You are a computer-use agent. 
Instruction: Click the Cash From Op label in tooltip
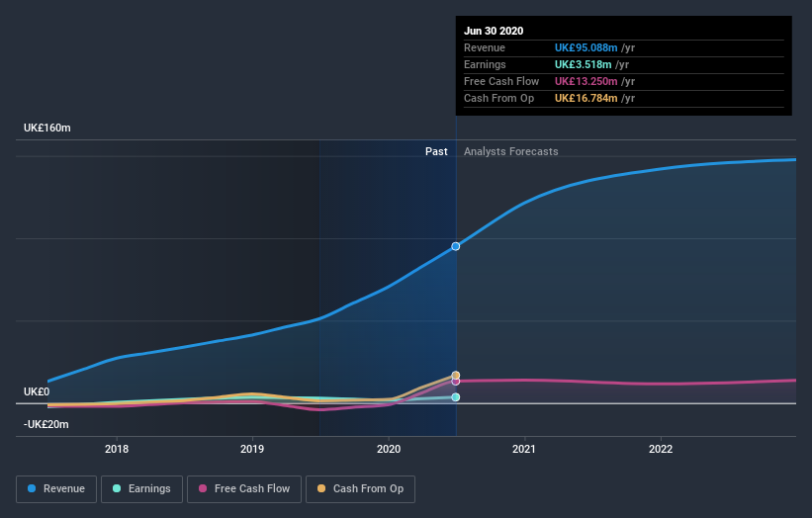point(498,98)
